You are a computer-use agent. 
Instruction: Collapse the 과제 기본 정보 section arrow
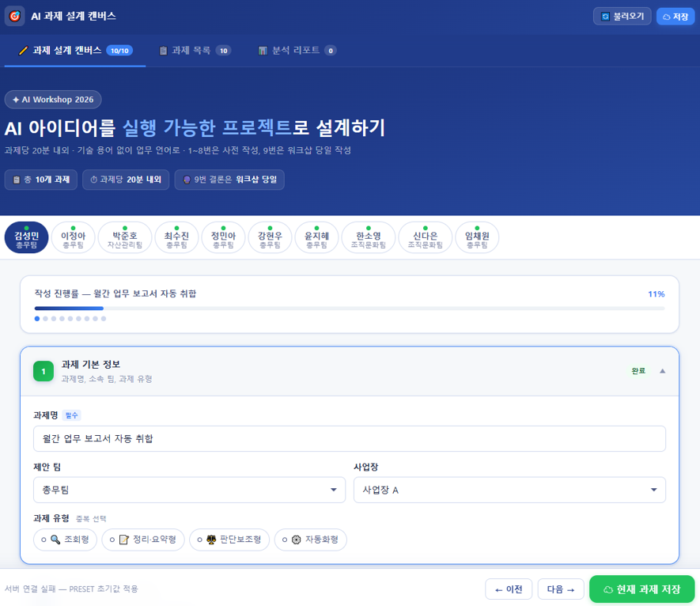[x=663, y=369]
